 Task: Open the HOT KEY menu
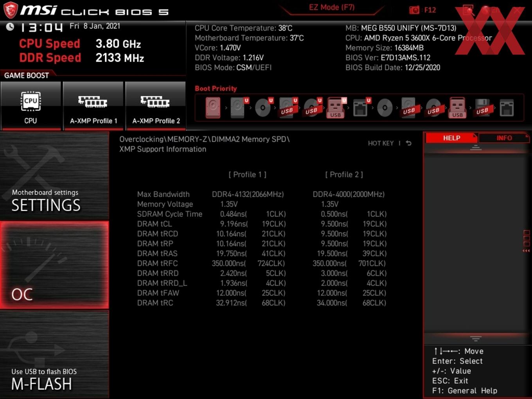pyautogui.click(x=381, y=143)
